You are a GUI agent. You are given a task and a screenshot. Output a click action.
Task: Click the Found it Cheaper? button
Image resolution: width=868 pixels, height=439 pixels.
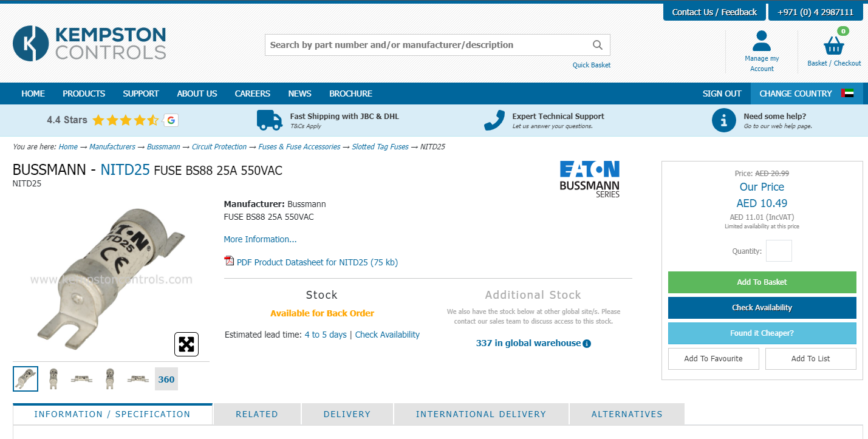point(762,333)
